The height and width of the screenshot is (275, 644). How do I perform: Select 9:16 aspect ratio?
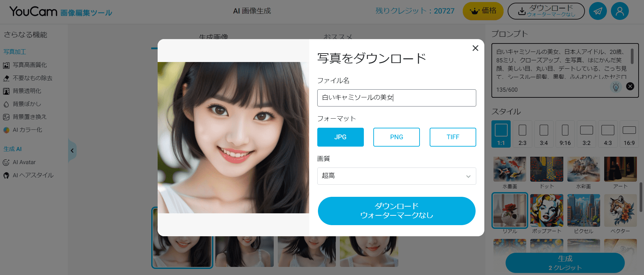point(565,134)
